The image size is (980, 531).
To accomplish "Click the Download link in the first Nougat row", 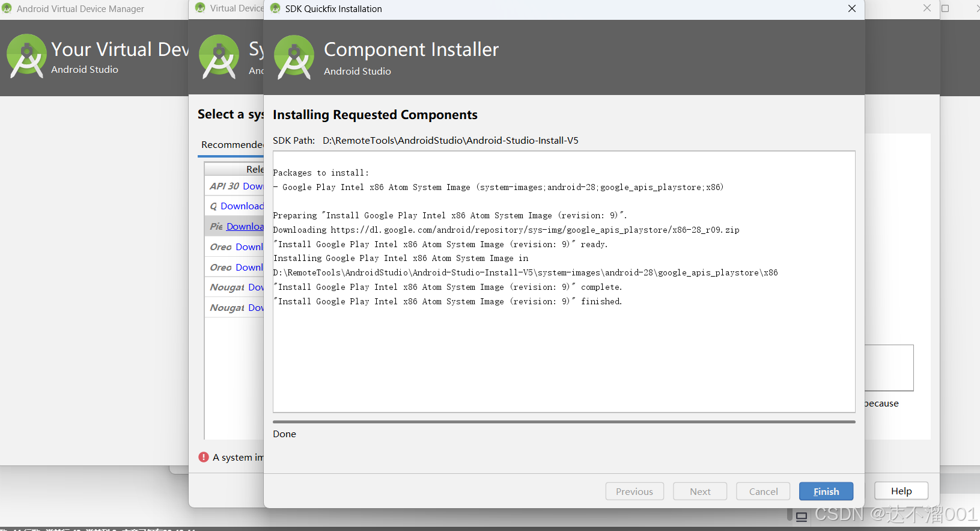I will [x=256, y=287].
